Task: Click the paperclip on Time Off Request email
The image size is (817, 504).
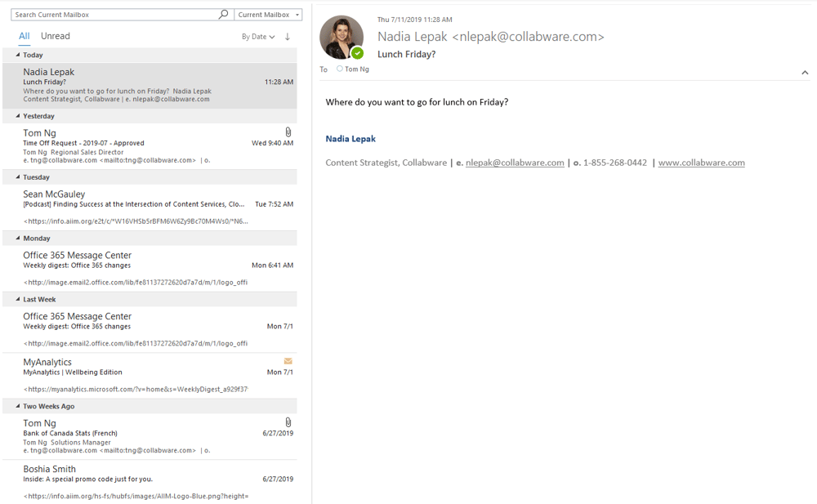Action: (288, 132)
